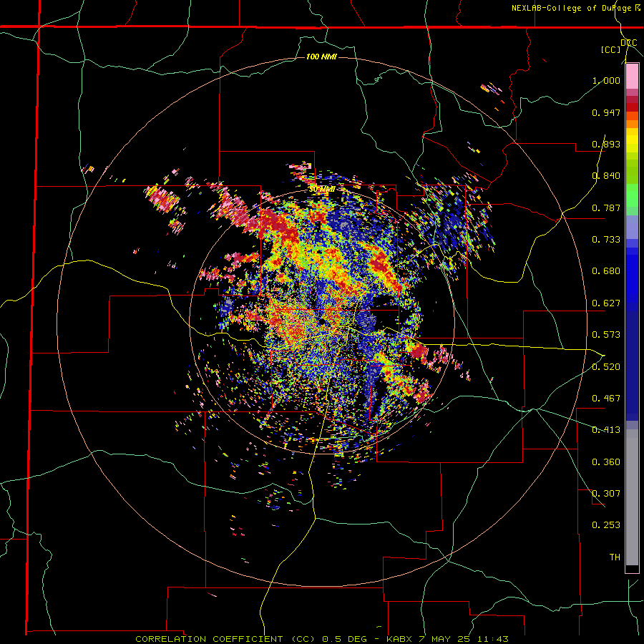Image resolution: width=644 pixels, height=644 pixels.
Task: Click the CORRELATION COEFFICIENT footer text
Action: [209, 639]
